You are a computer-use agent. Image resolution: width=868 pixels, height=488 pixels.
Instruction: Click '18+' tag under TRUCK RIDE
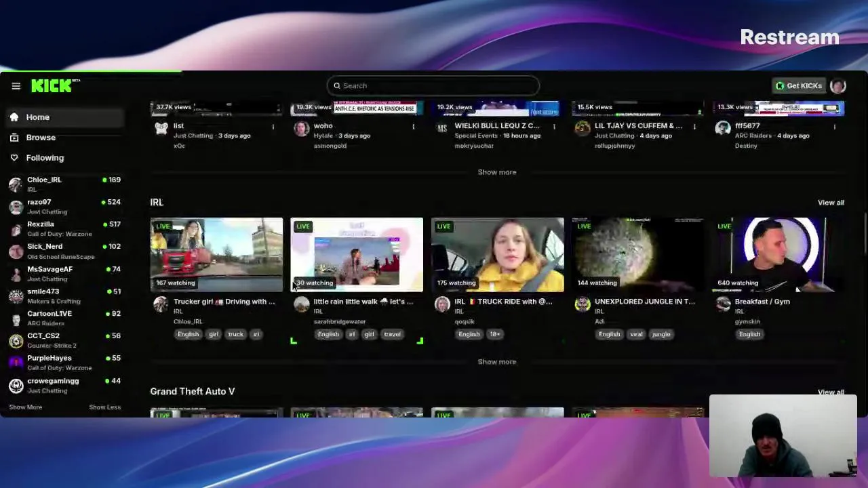point(495,334)
